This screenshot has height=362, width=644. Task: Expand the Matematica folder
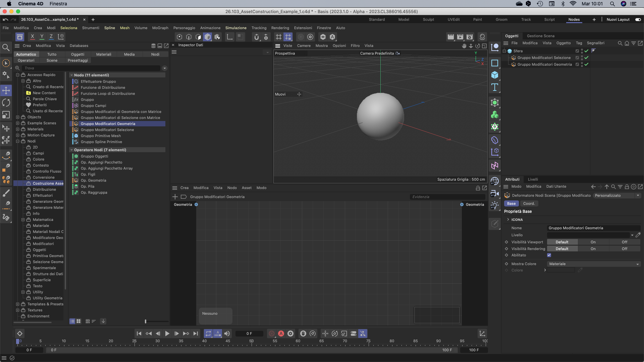(23, 220)
